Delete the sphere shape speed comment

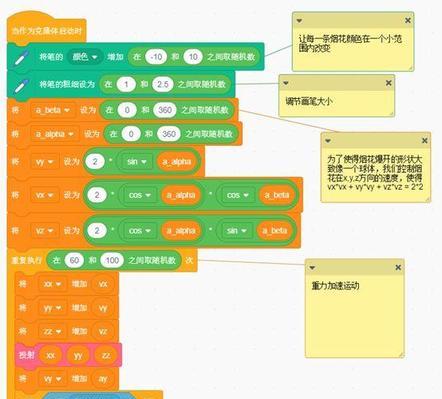coord(425,141)
